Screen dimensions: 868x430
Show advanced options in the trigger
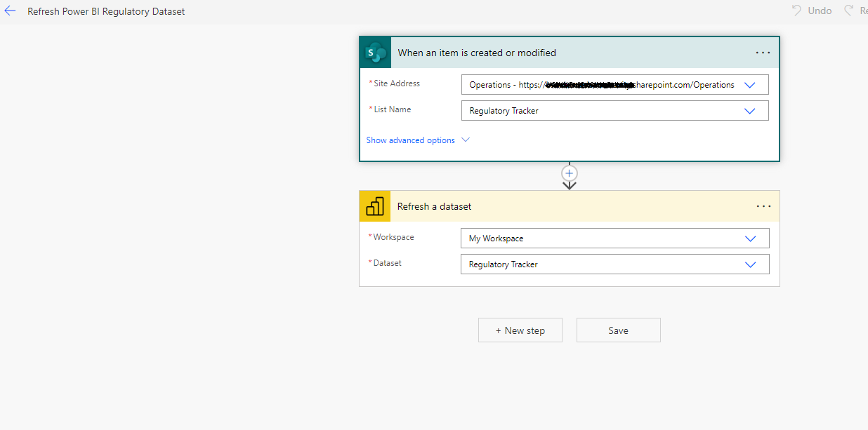point(418,140)
